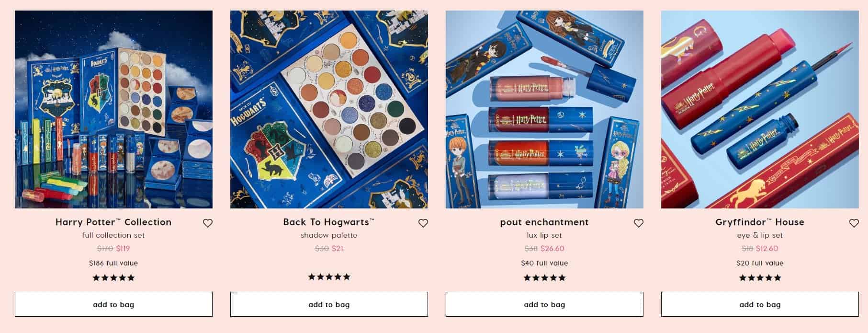The image size is (868, 333).
Task: Open the Back To Hogwarts title link
Action: (x=329, y=222)
